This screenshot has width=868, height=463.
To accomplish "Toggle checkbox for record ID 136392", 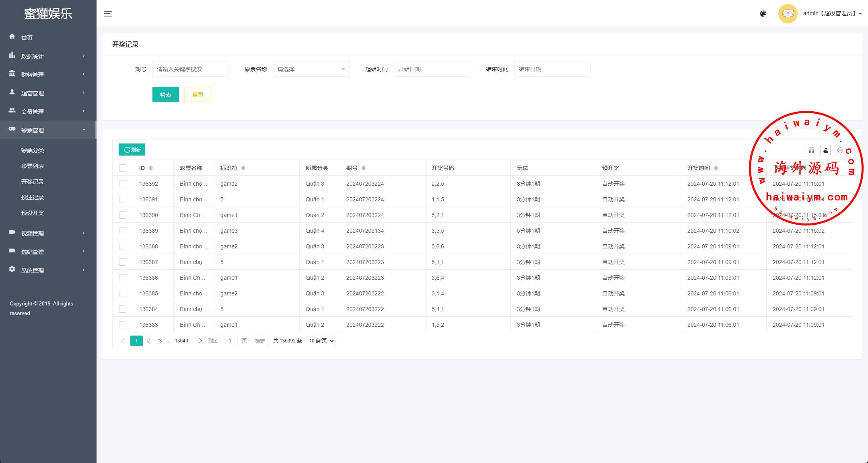I will pos(123,184).
